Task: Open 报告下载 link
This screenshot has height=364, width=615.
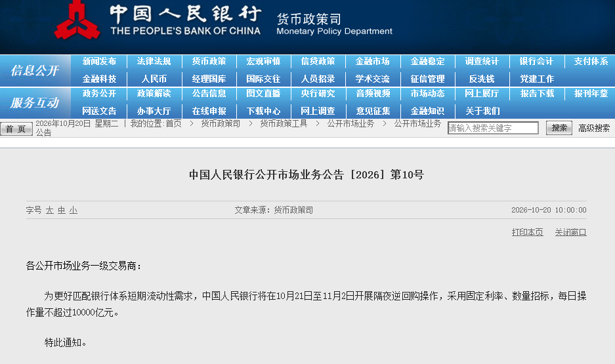Action: [537, 93]
